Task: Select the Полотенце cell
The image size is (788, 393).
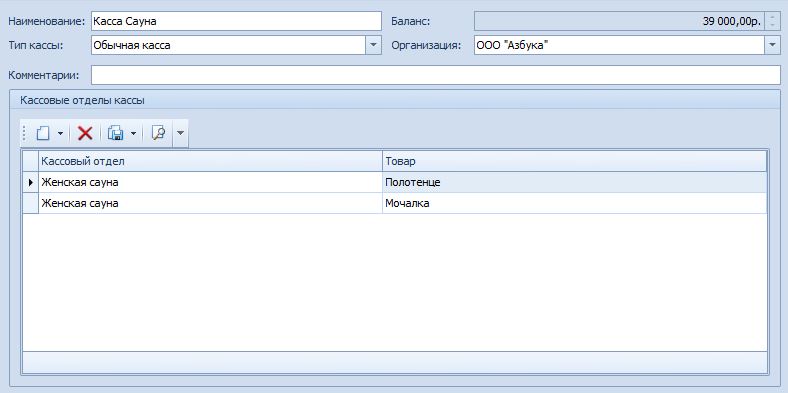Action: tap(574, 182)
